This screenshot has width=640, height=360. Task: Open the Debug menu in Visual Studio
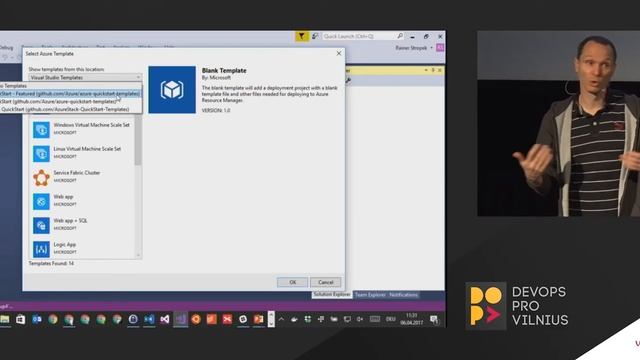(7, 48)
